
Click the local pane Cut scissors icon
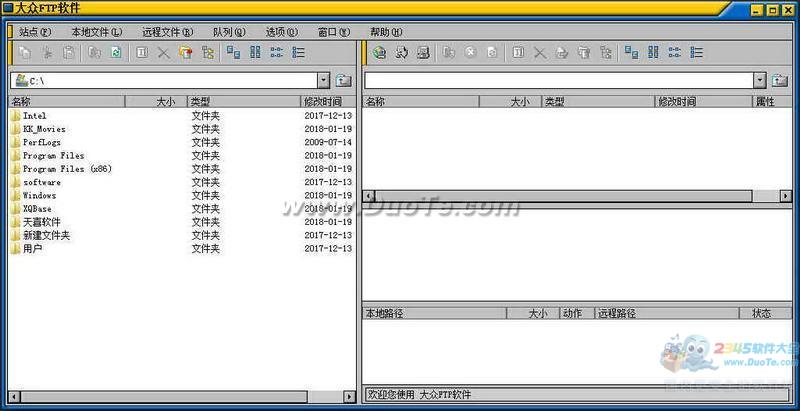[x=47, y=53]
